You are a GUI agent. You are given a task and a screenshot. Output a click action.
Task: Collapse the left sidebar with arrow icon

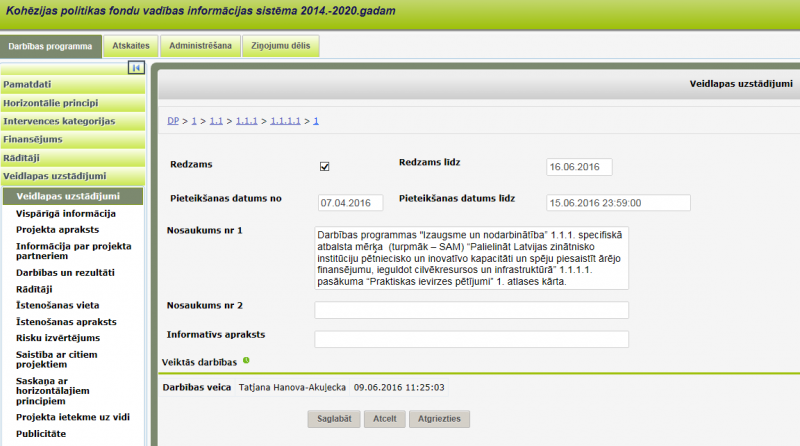coord(137,67)
